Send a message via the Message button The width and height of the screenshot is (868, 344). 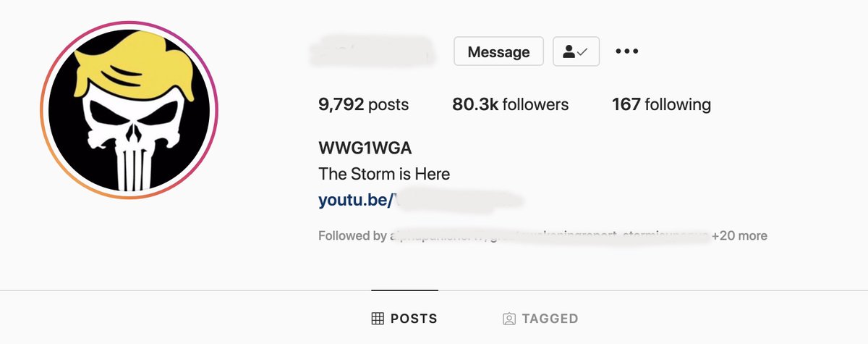498,51
